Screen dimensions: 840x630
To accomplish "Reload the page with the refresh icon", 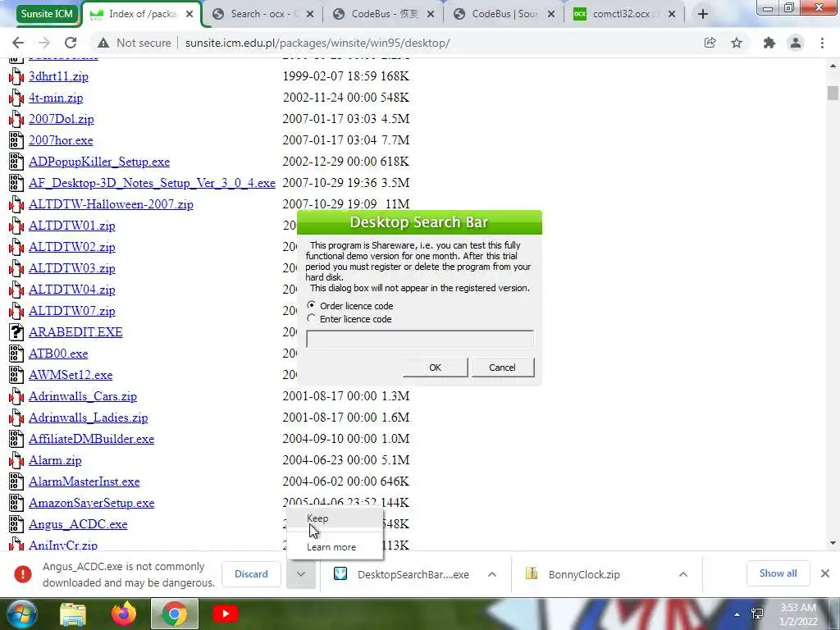I will pyautogui.click(x=71, y=43).
